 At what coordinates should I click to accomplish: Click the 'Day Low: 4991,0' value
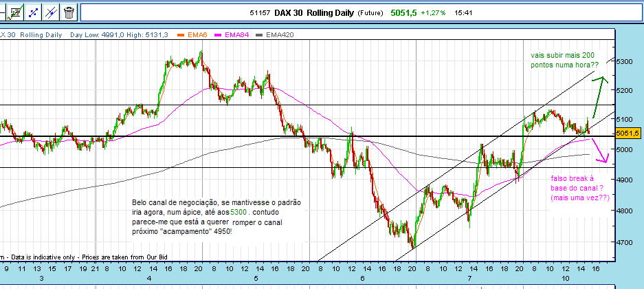click(x=98, y=35)
